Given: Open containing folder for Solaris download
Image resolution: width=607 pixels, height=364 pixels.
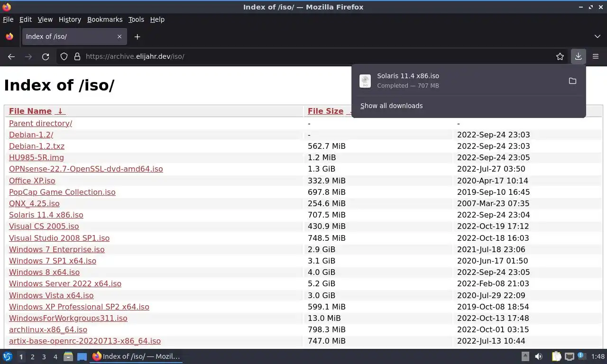Looking at the screenshot, I should click(x=572, y=81).
